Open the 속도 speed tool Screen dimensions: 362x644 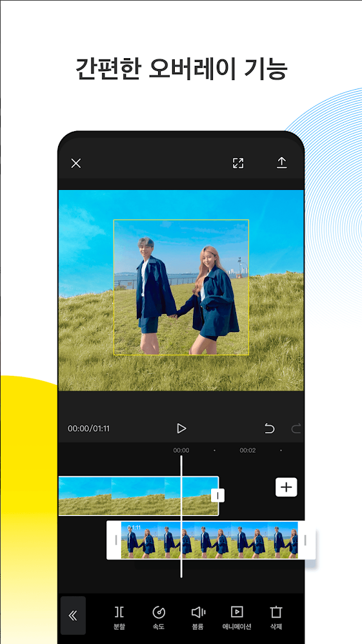click(159, 618)
